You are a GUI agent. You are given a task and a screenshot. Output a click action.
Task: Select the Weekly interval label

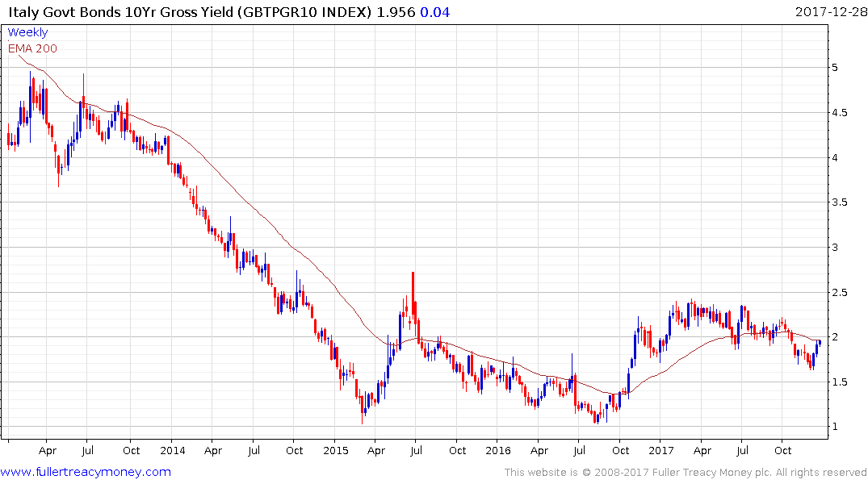point(27,32)
